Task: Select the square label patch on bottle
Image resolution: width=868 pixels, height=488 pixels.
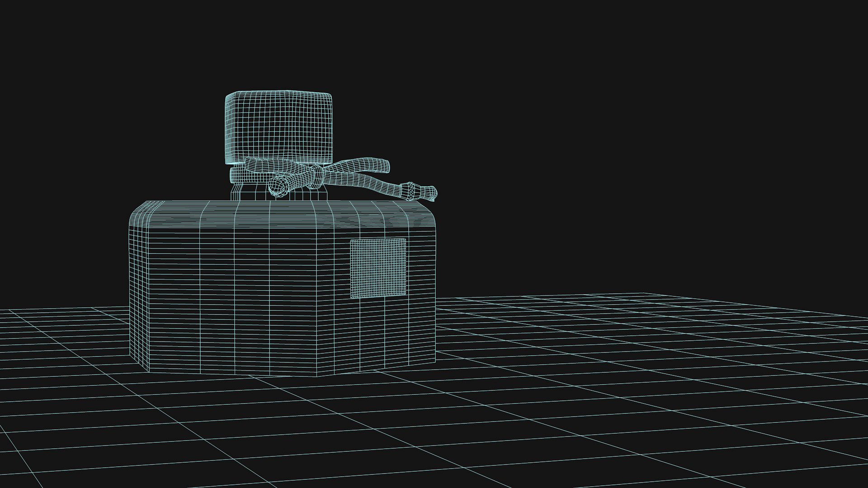Action: [x=378, y=268]
